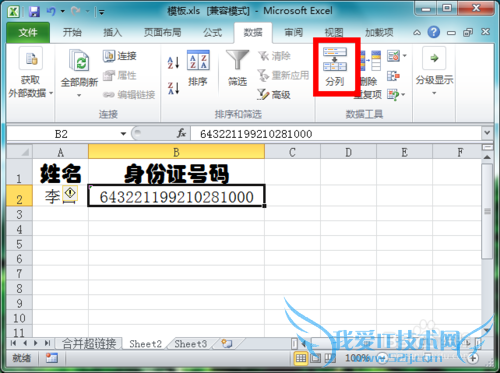Click cell B1 containing 身份证号码
The height and width of the screenshot is (373, 500).
[176, 172]
